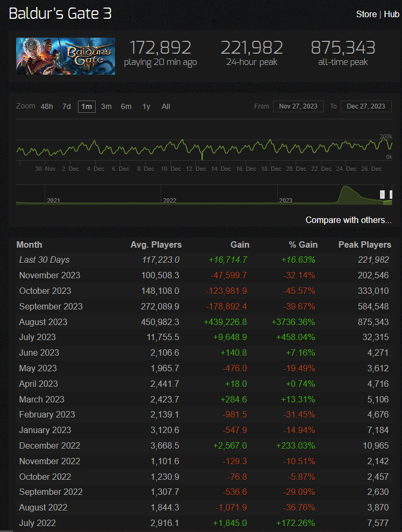Open the Store link
This screenshot has height=532, width=402.
367,15
